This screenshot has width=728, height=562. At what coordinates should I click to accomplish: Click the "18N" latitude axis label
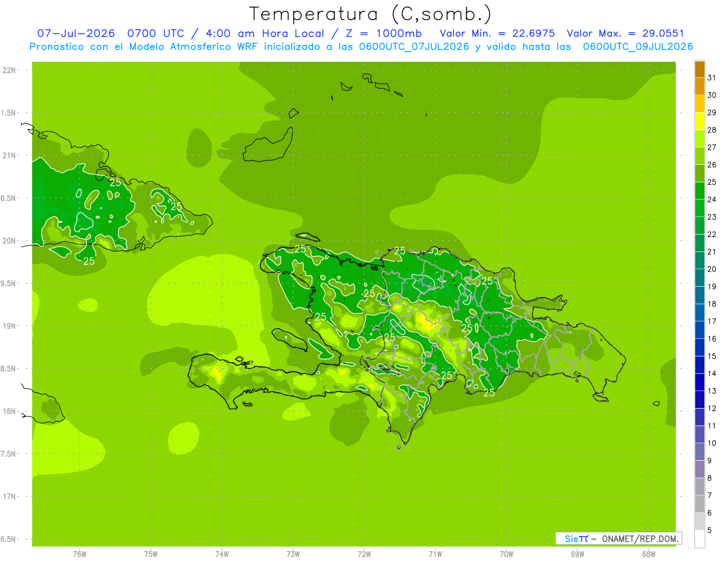pos(10,411)
